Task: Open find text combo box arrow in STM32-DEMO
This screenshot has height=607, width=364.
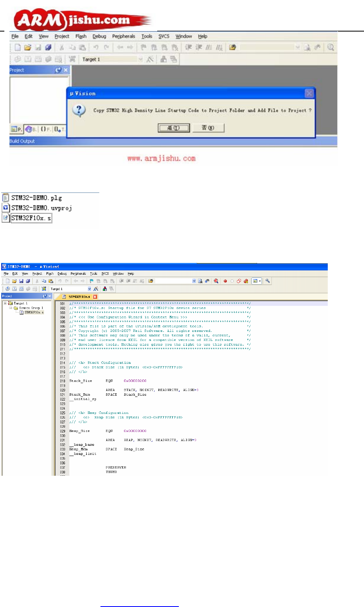Action: (x=194, y=281)
